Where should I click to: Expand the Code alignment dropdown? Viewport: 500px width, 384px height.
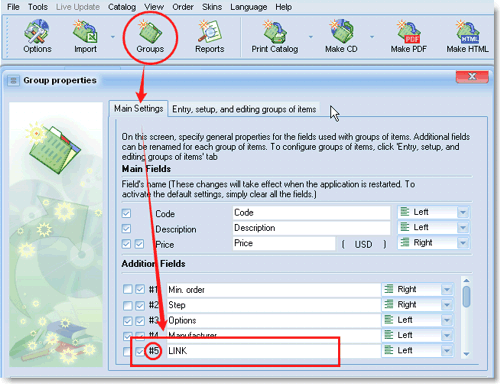(463, 212)
